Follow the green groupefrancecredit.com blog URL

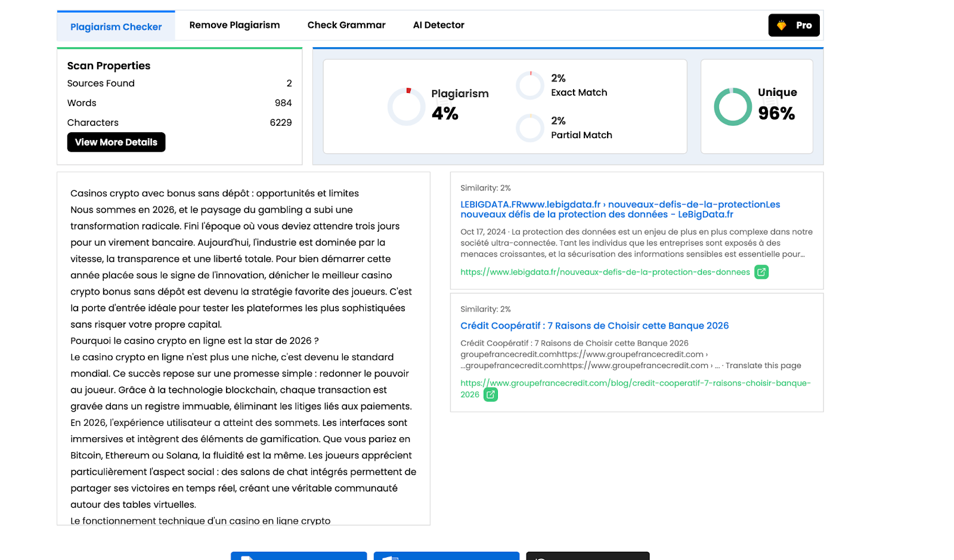point(635,383)
